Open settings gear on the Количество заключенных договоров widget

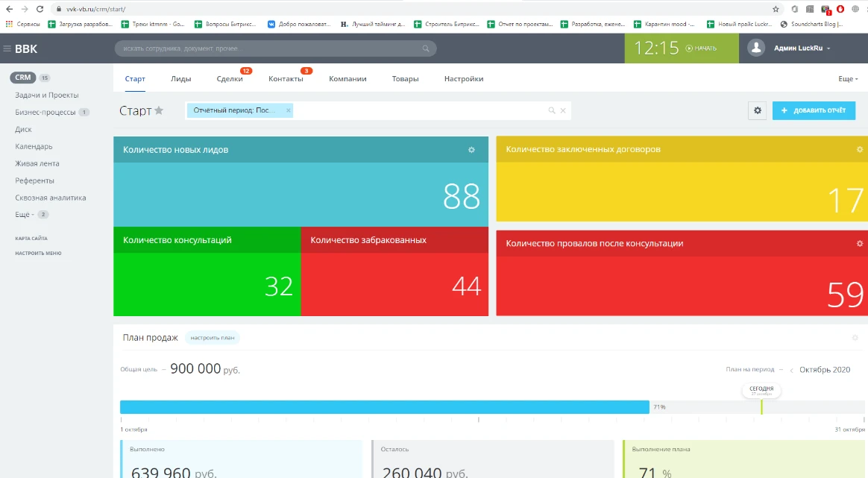[x=860, y=150]
